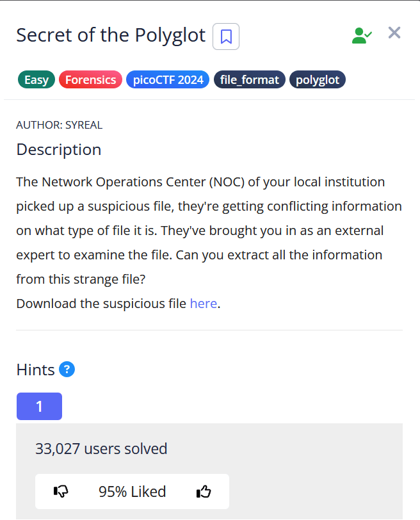
Task: Click the 33,027 users solved count
Action: click(x=101, y=449)
